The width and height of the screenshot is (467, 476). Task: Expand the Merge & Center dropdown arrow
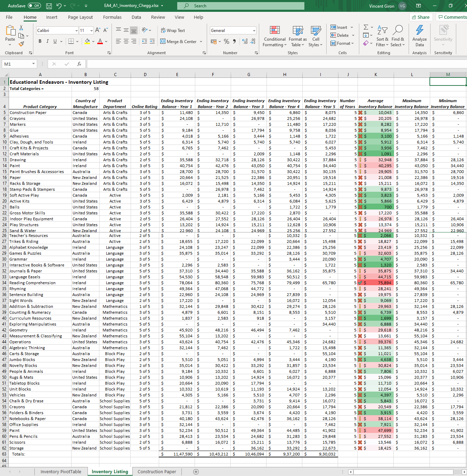pos(201,42)
